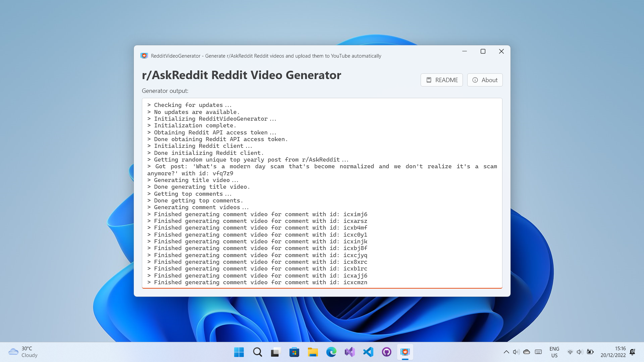Open File Explorer from taskbar
The height and width of the screenshot is (362, 644).
[x=313, y=352]
